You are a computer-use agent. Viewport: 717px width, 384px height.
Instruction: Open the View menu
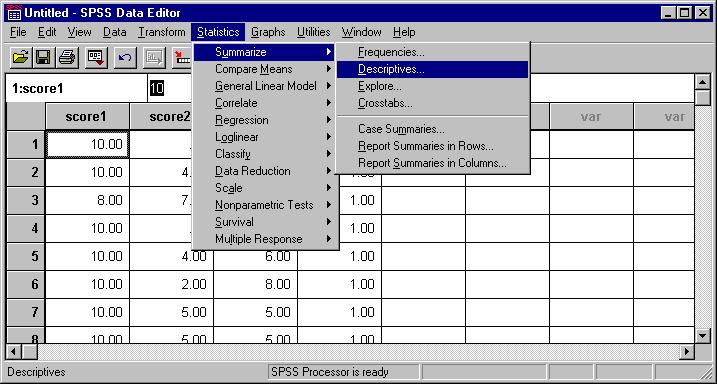click(x=80, y=32)
